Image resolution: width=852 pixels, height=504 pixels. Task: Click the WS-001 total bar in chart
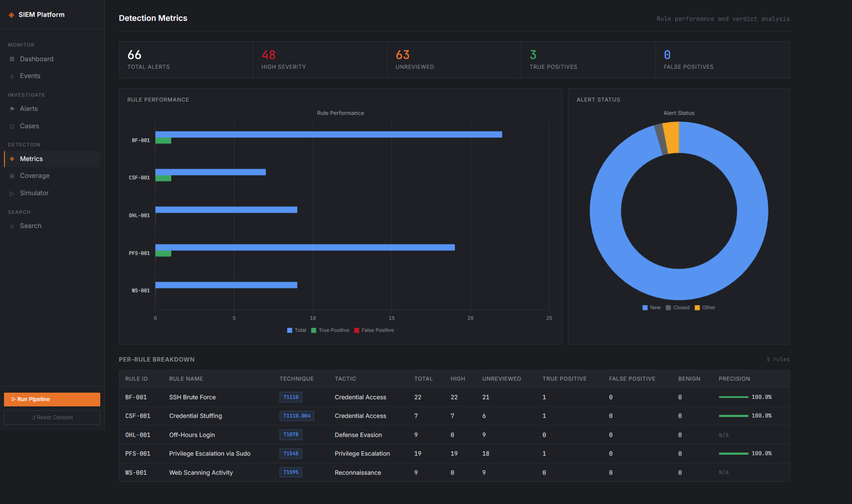tap(226, 285)
